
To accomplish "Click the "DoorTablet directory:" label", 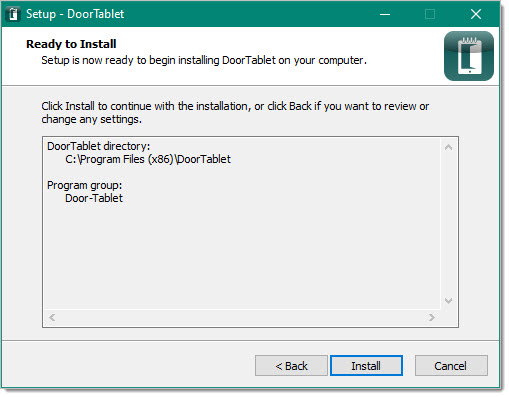I will click(99, 146).
